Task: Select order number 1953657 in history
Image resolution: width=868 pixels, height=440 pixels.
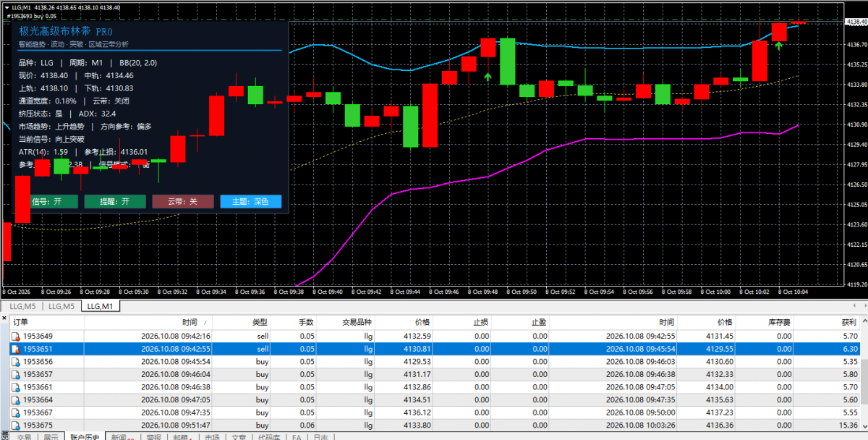Action: tap(38, 374)
